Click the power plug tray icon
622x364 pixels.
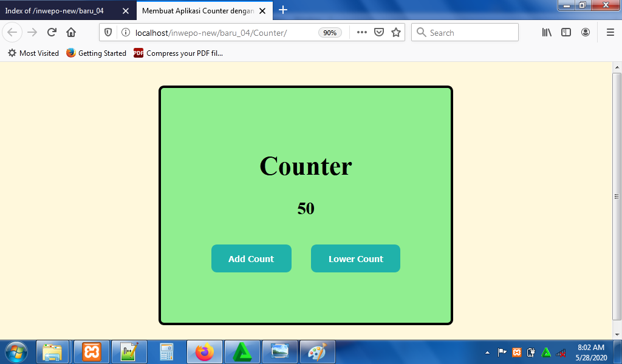[x=531, y=352]
